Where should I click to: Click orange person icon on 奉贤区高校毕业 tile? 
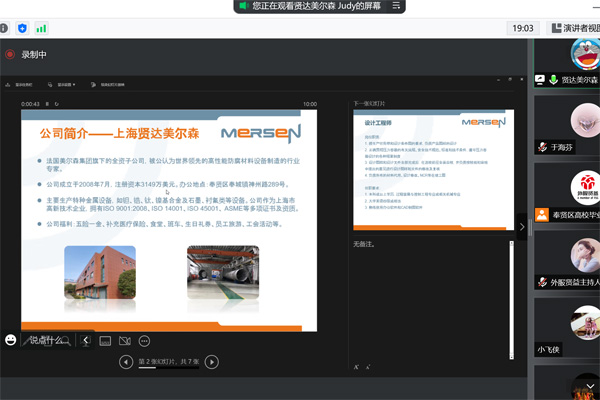tap(542, 215)
